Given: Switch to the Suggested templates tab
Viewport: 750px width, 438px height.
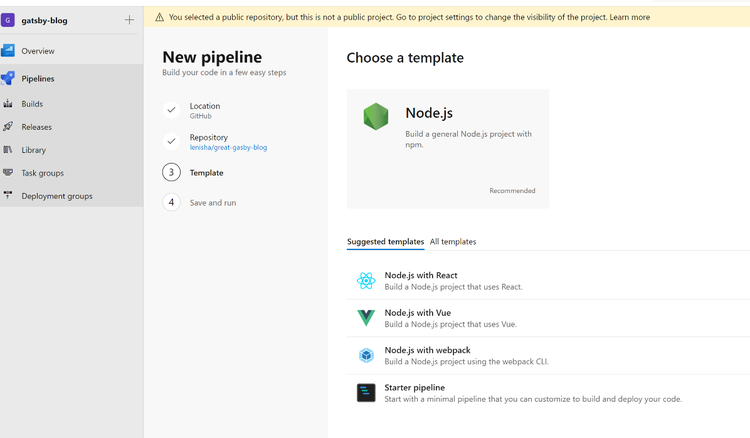Looking at the screenshot, I should pyautogui.click(x=386, y=241).
